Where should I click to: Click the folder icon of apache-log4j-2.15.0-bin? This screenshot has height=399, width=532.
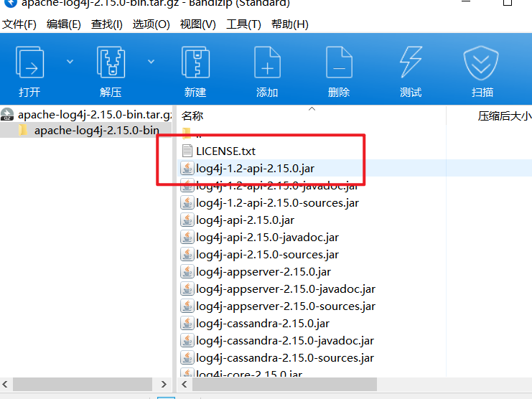point(23,130)
